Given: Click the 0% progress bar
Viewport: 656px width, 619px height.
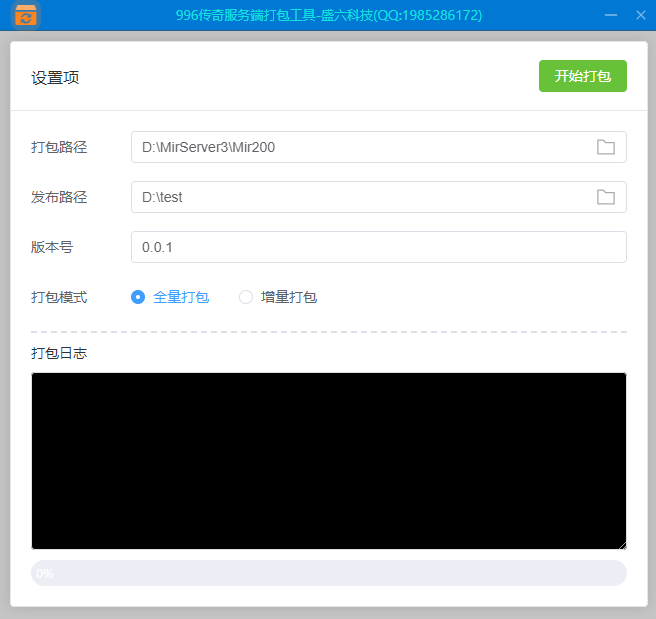Looking at the screenshot, I should coord(329,573).
